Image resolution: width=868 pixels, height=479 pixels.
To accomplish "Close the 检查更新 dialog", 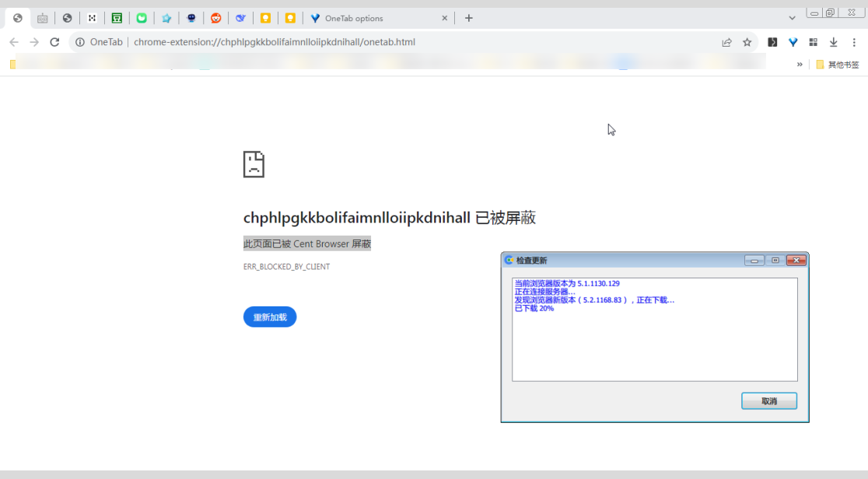I will click(796, 260).
